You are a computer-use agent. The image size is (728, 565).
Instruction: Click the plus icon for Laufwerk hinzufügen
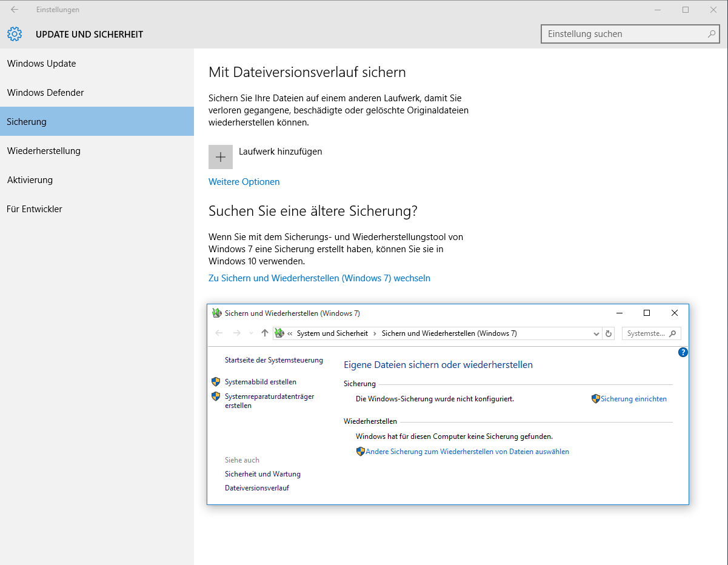(x=221, y=157)
